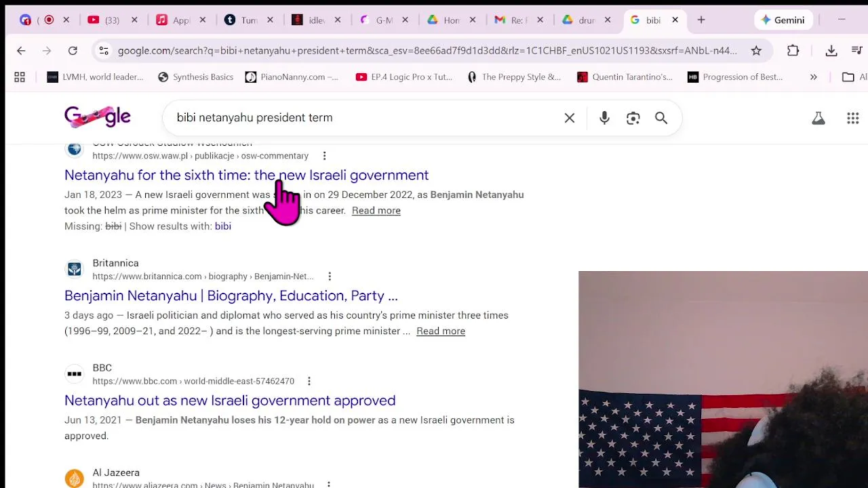
Task: Close the active 'bibi' tab
Action: (675, 20)
